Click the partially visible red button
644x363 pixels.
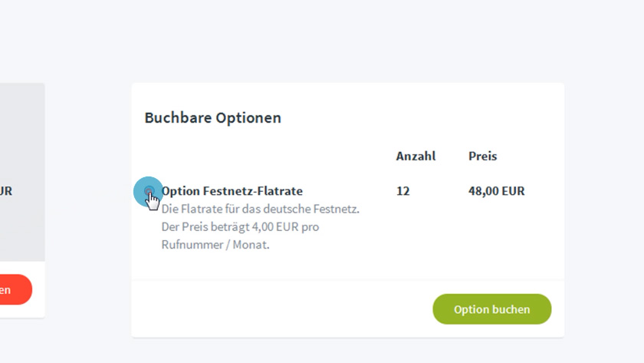pyautogui.click(x=15, y=290)
